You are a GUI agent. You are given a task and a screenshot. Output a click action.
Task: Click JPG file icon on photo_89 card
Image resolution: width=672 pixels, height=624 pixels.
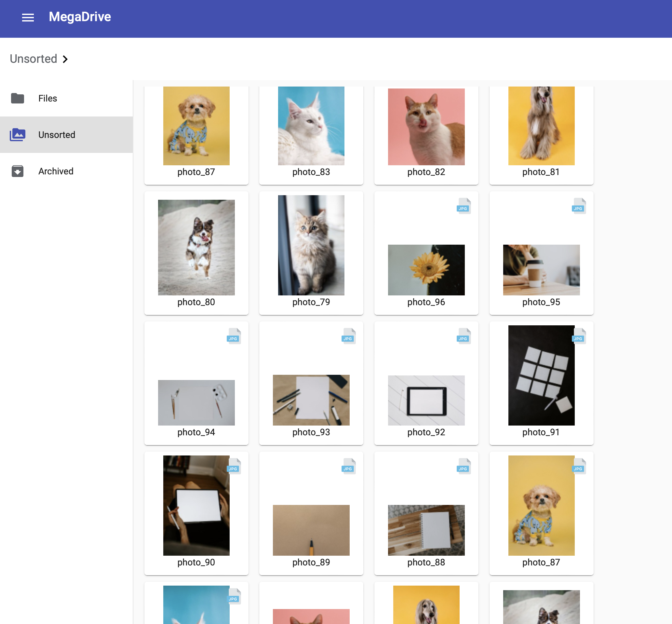coord(348,466)
